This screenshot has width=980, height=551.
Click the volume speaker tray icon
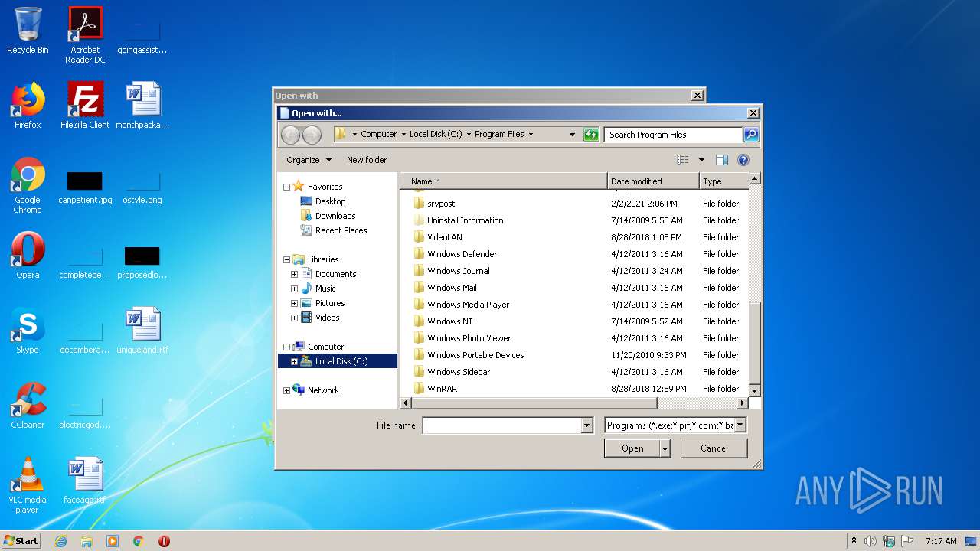click(x=871, y=541)
